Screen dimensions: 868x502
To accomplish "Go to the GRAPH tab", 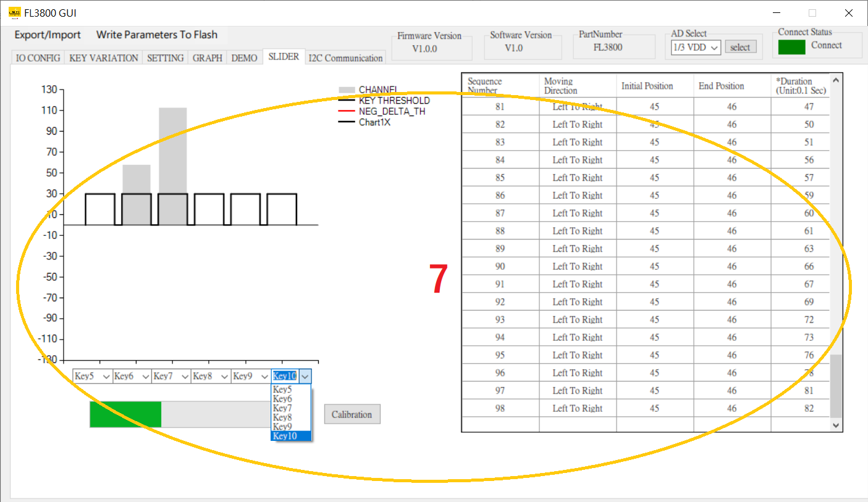I will (x=207, y=58).
